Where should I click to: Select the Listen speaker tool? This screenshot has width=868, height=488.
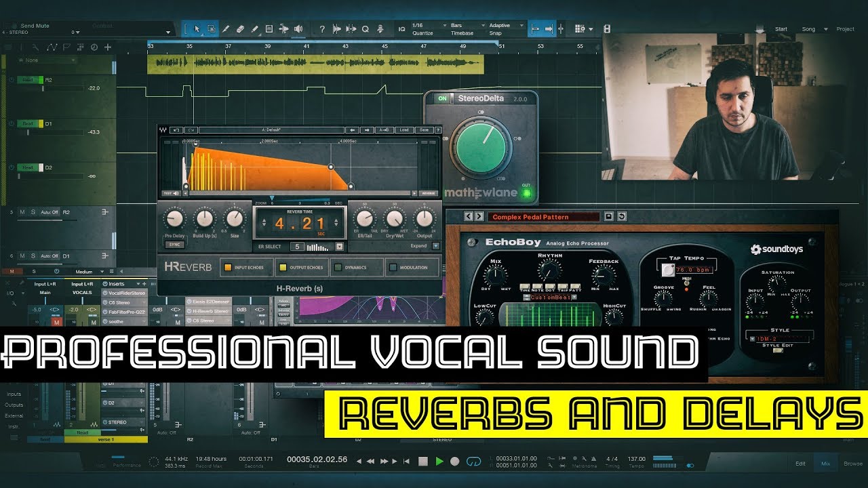pyautogui.click(x=298, y=29)
